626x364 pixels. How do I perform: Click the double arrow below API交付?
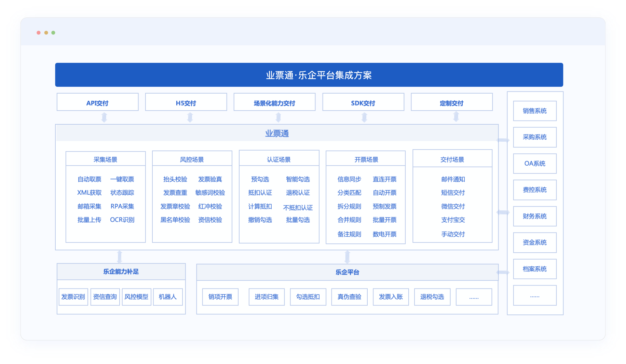(104, 117)
